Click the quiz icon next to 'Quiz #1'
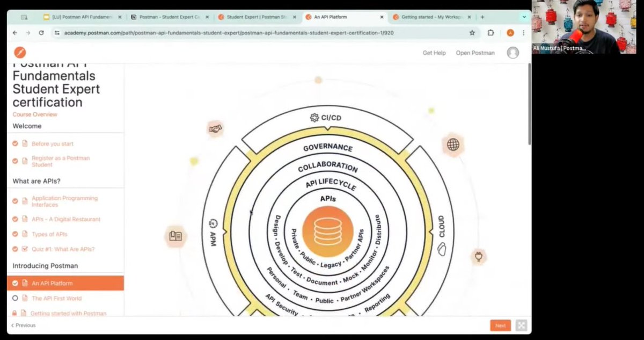The height and width of the screenshot is (340, 644). click(24, 249)
